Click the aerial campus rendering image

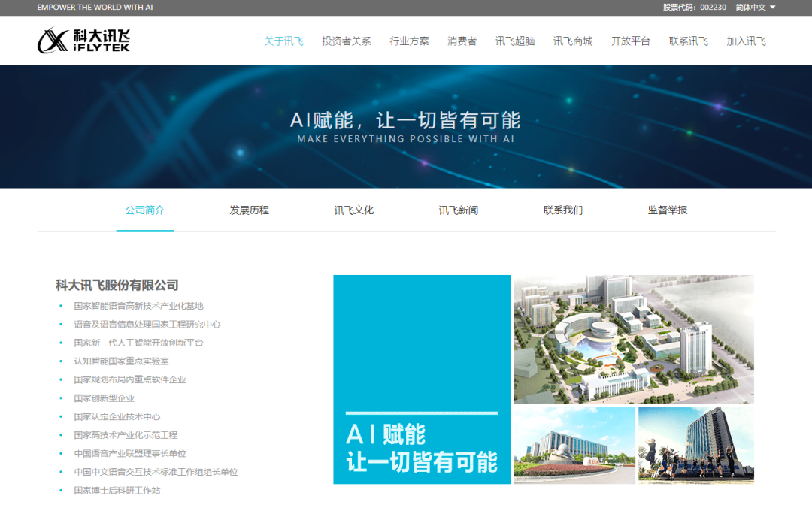(x=633, y=339)
